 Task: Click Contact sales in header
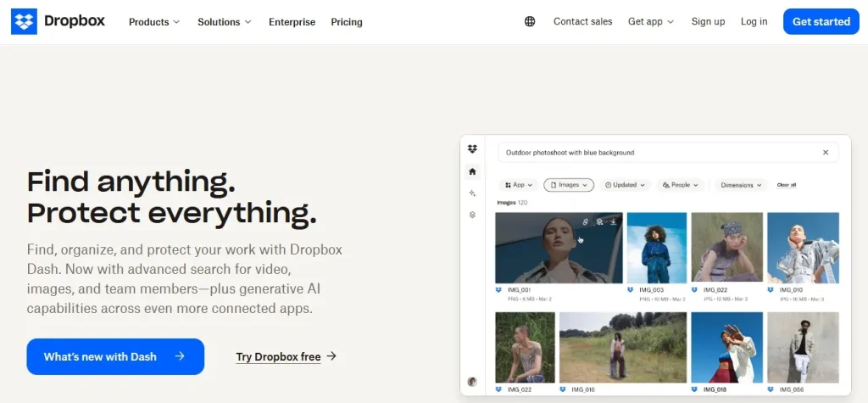pos(583,21)
